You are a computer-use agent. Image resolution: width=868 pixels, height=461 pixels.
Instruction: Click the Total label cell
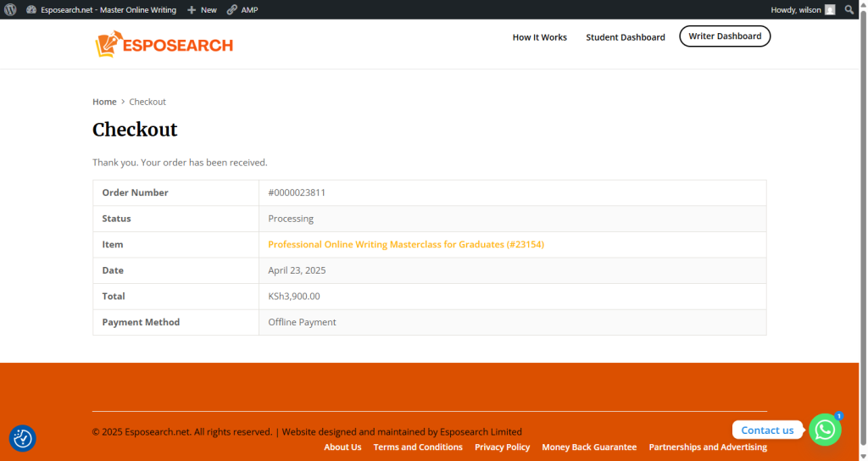176,296
